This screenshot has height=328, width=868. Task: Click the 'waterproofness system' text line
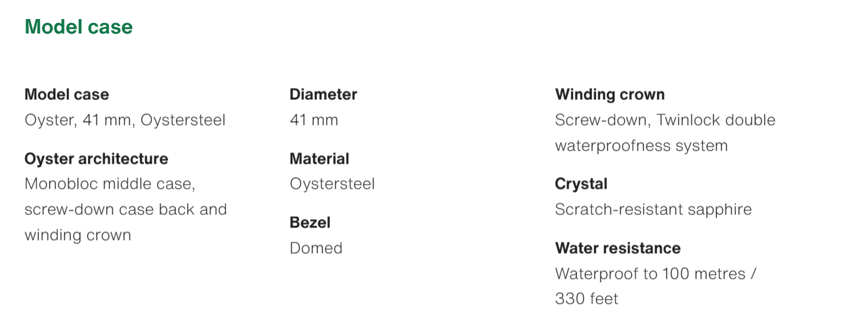click(x=641, y=146)
